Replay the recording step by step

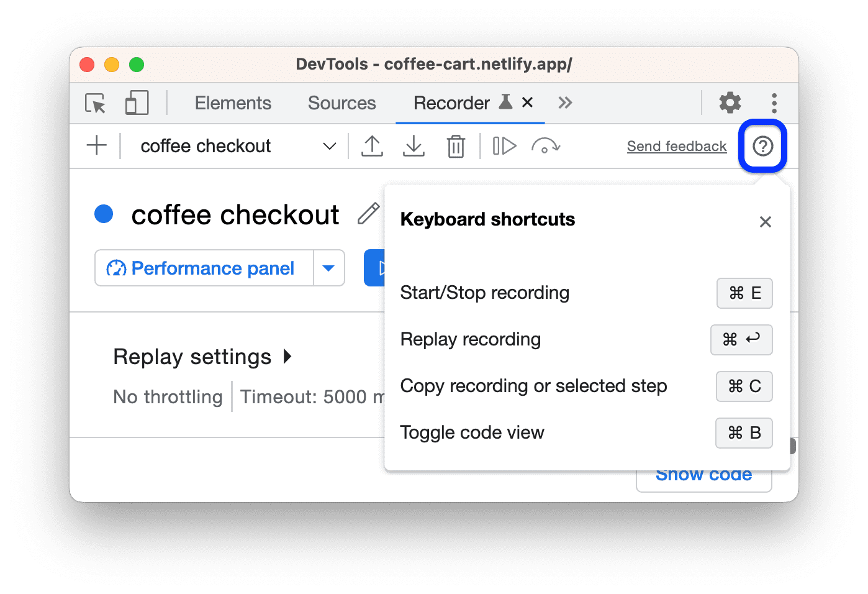coord(504,145)
